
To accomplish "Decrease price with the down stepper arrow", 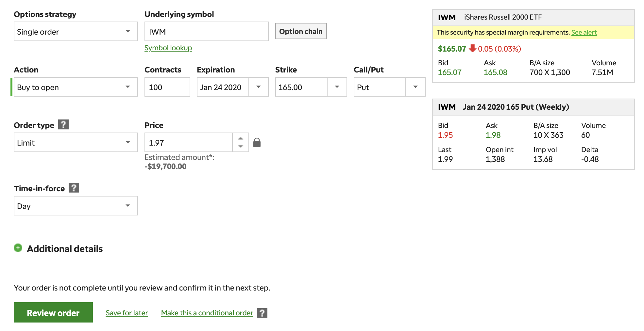I will click(x=241, y=146).
